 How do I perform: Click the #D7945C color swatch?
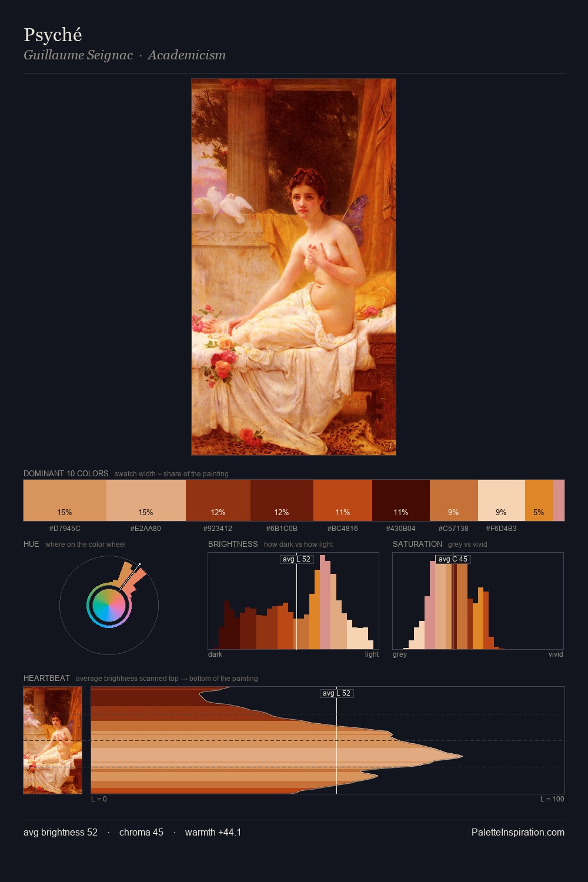click(65, 500)
